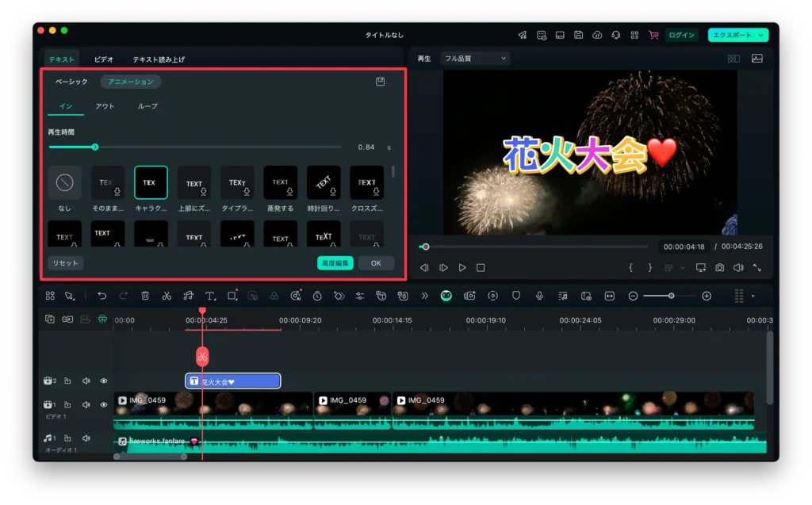
Task: Mute the オーディオ1 track speaker icon
Action: 87,438
